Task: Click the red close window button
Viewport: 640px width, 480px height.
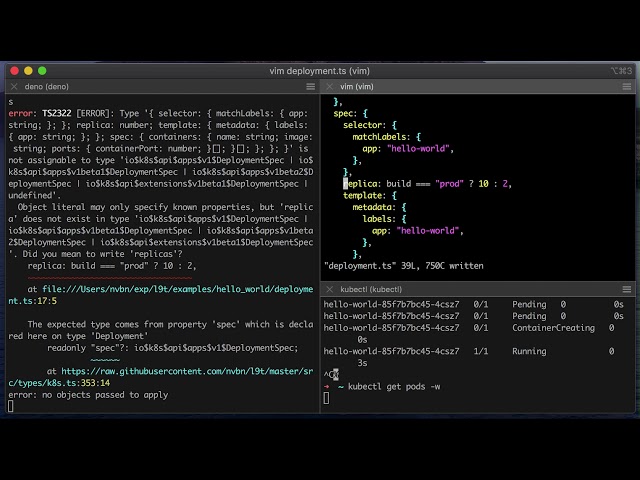Action: pyautogui.click(x=15, y=71)
